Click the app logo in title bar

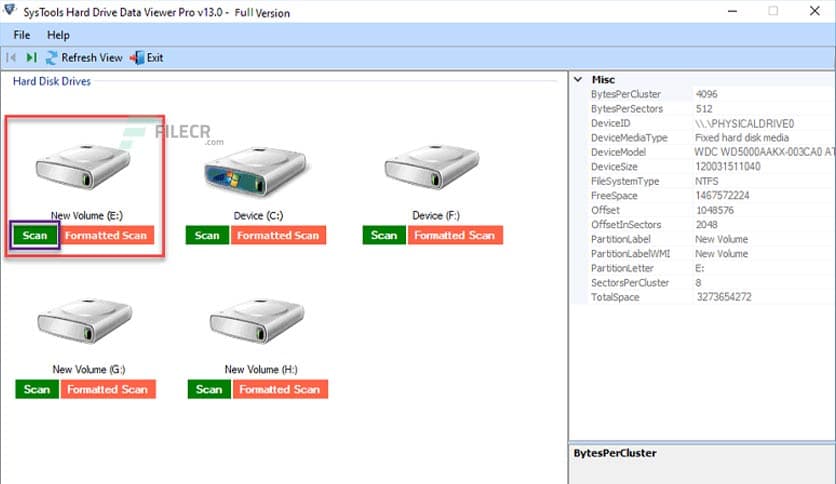click(9, 10)
